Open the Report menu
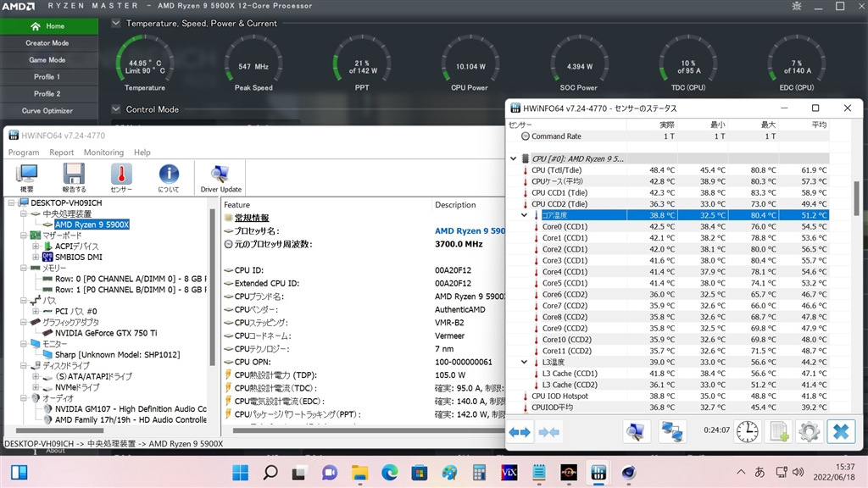868x488 pixels. [61, 152]
